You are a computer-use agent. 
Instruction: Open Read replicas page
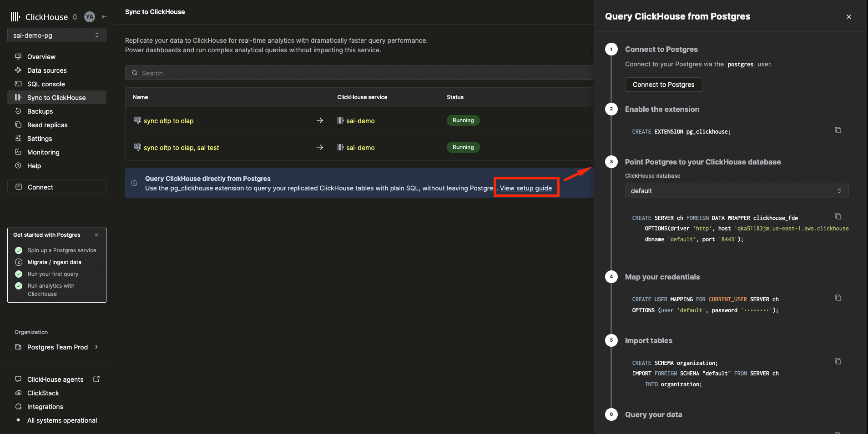coord(57,125)
